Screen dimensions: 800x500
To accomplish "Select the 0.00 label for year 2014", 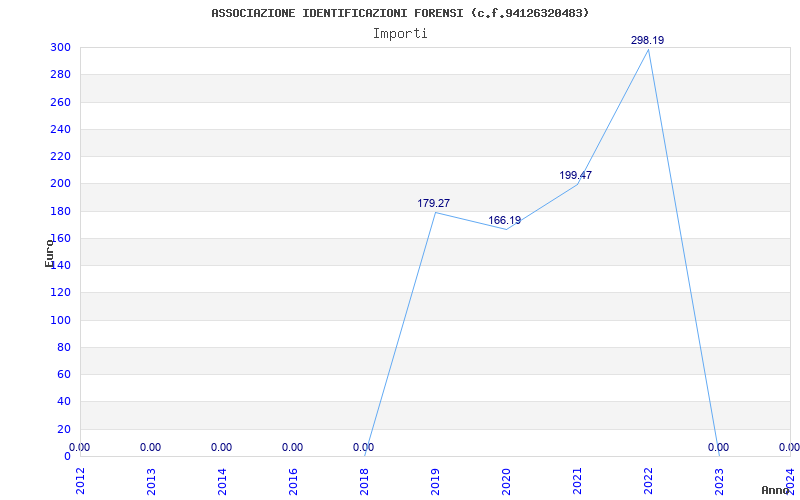I will 221,447.
